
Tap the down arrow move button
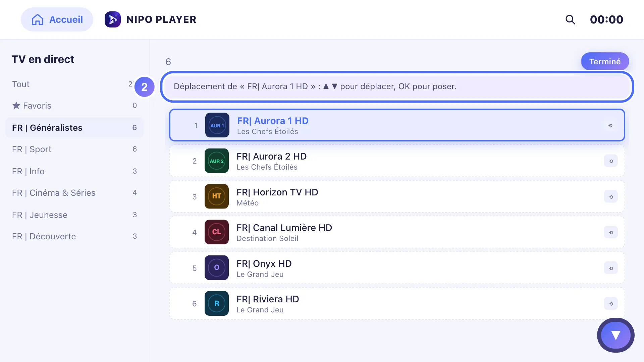(615, 335)
